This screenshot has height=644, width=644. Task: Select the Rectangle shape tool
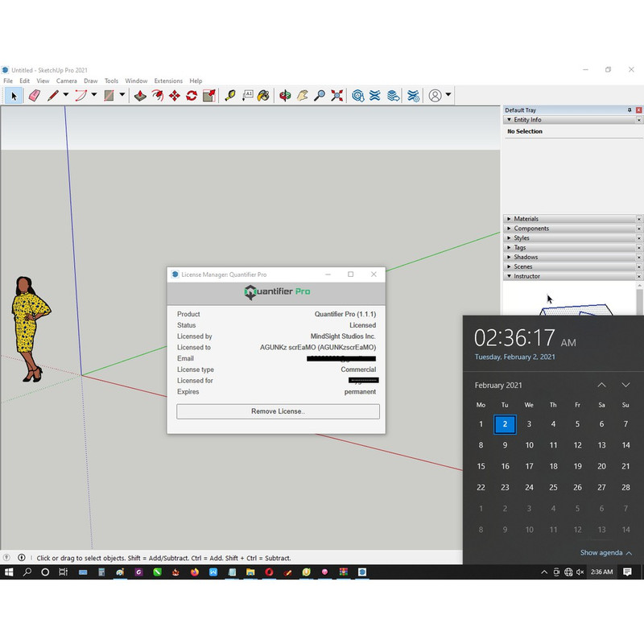(x=109, y=96)
